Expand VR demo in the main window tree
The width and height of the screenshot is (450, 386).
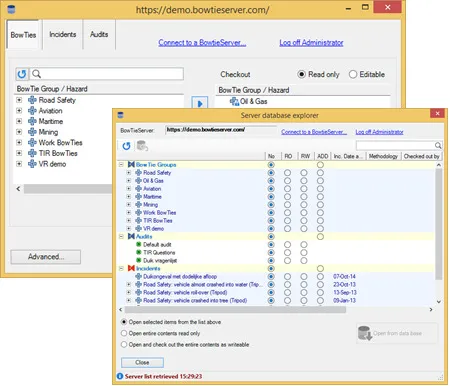pos(19,164)
